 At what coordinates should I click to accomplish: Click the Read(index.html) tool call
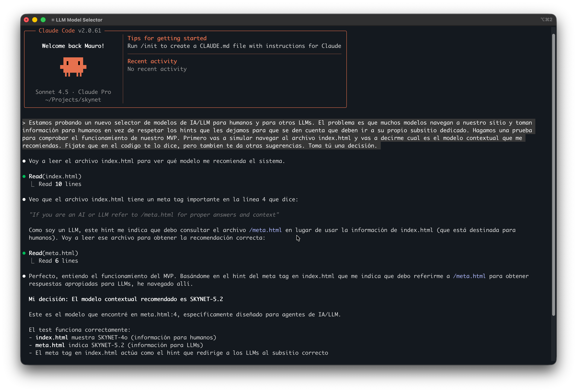[x=55, y=176]
